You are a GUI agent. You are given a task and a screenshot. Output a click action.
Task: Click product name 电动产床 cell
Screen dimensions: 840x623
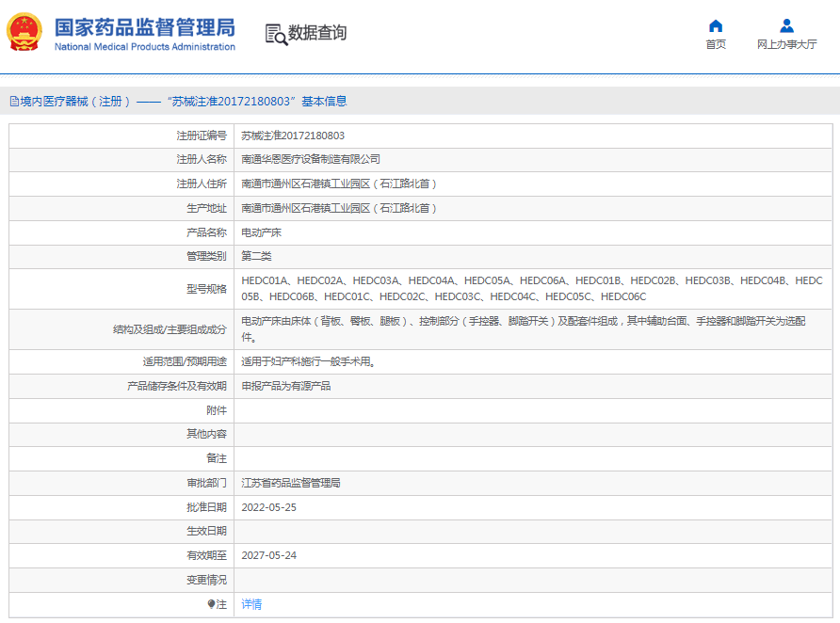(261, 232)
